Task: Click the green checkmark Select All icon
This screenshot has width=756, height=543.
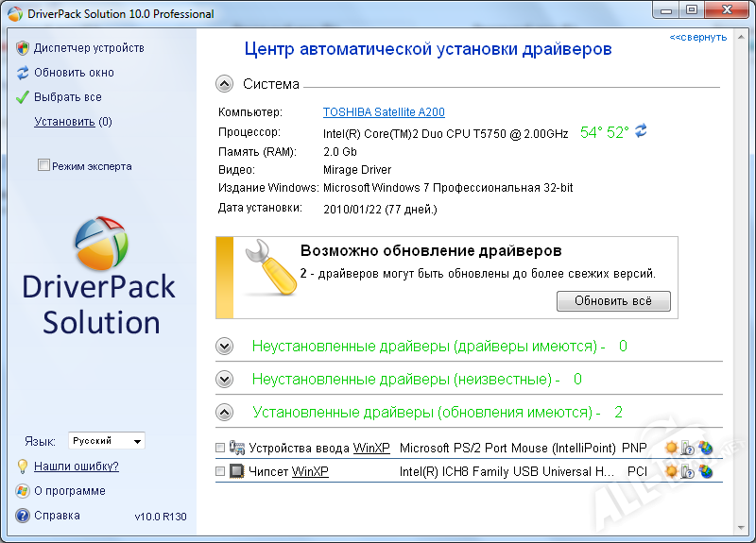Action: tap(23, 97)
